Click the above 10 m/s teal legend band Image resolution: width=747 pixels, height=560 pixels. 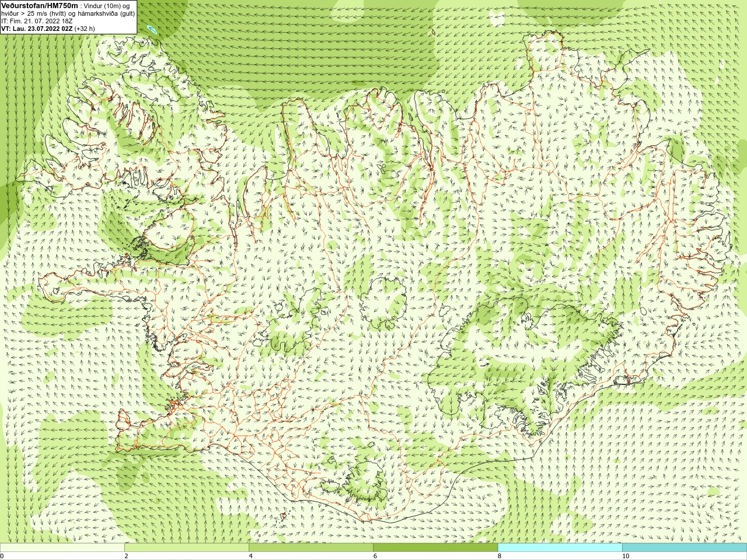pos(685,548)
